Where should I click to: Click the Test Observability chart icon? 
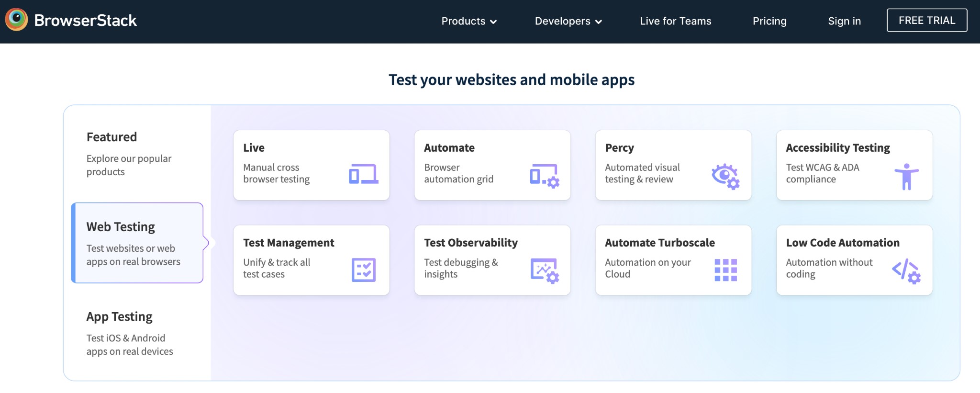545,271
